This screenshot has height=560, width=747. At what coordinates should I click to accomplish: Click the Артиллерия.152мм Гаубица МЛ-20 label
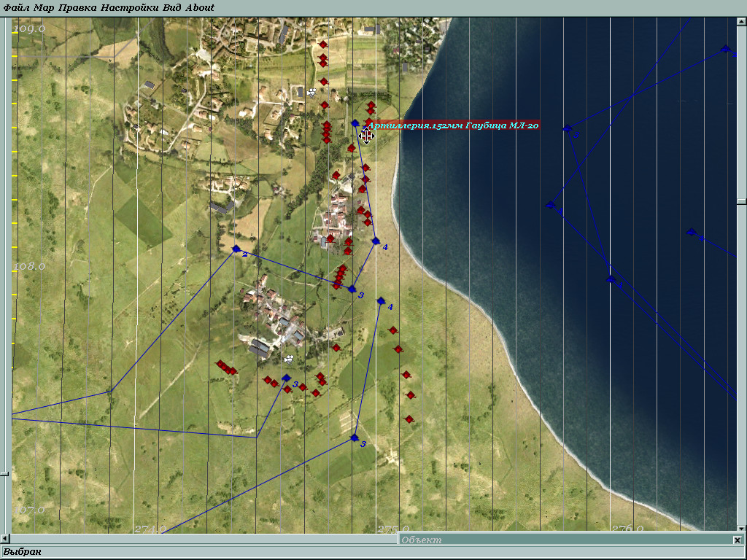452,125
